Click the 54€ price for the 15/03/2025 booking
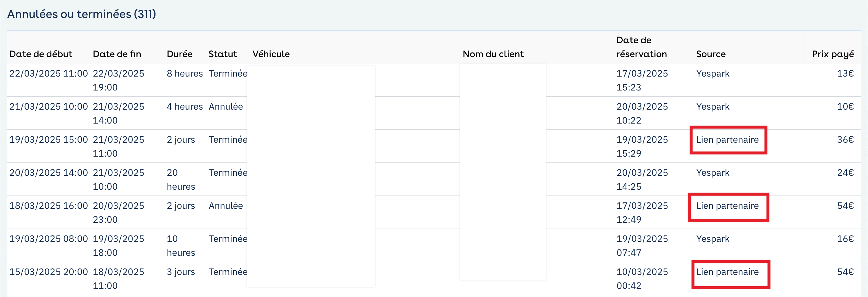This screenshot has height=297, width=868. pyautogui.click(x=845, y=271)
